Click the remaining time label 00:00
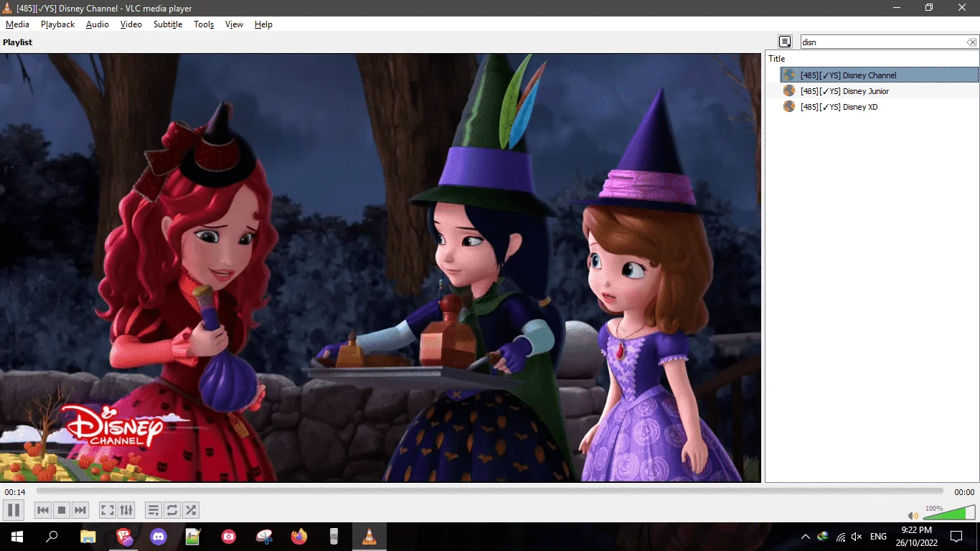980x551 pixels. 964,492
